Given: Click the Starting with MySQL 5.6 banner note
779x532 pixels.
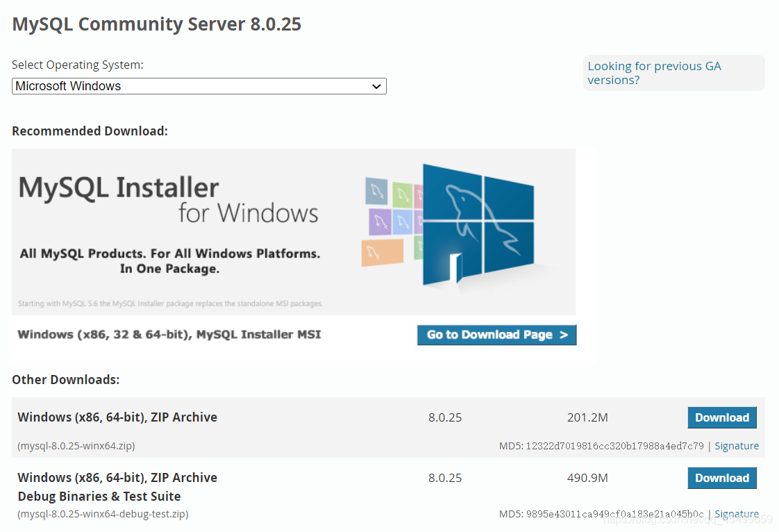Looking at the screenshot, I should pos(170,304).
